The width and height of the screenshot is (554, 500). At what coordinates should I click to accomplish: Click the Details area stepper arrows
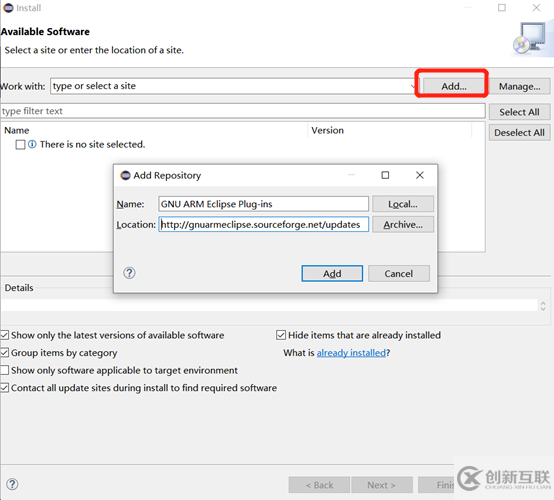[x=543, y=306]
